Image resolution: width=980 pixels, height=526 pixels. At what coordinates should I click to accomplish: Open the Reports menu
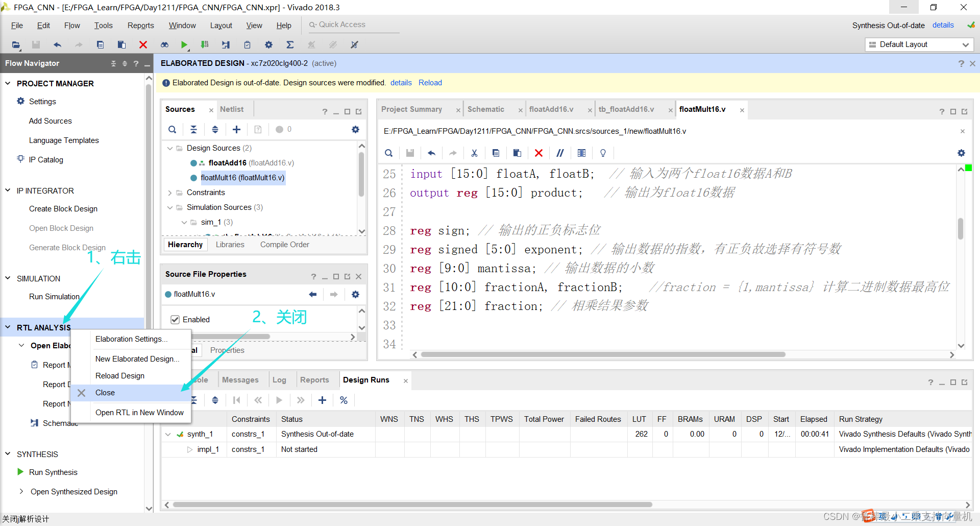click(x=140, y=26)
